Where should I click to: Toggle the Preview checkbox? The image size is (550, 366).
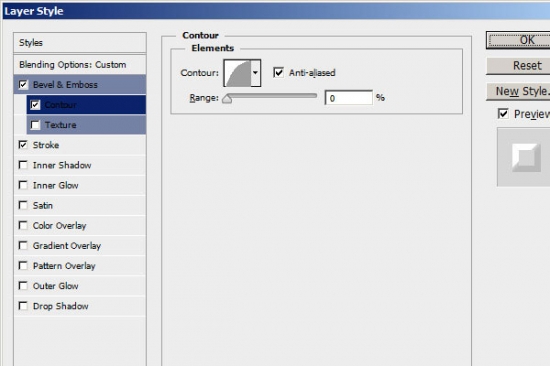tap(503, 114)
